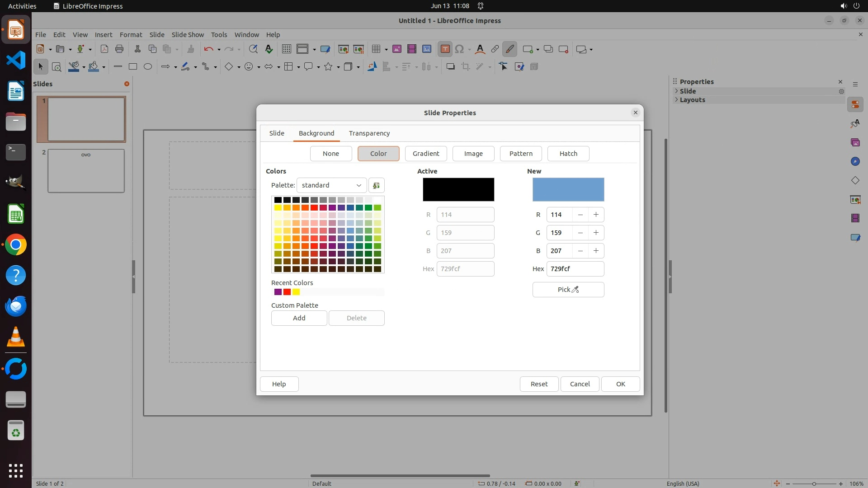868x488 pixels.
Task: Select the Hatch fill type
Action: click(568, 154)
